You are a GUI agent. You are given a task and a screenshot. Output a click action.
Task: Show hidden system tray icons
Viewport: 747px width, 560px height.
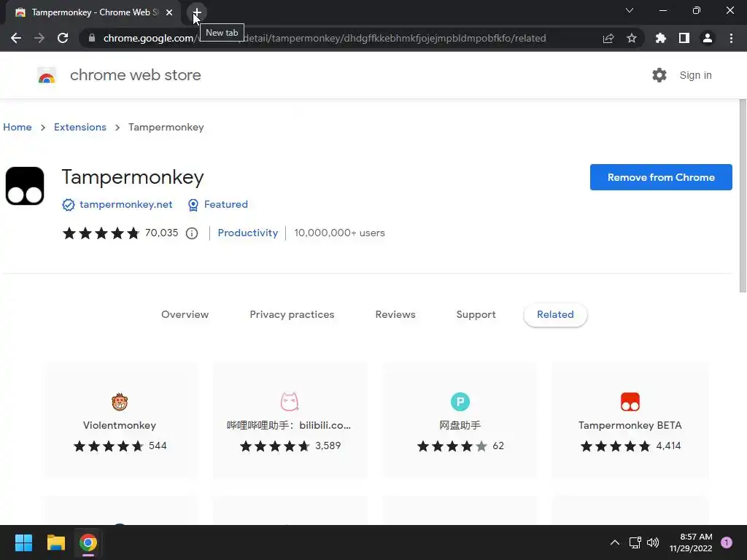point(615,542)
